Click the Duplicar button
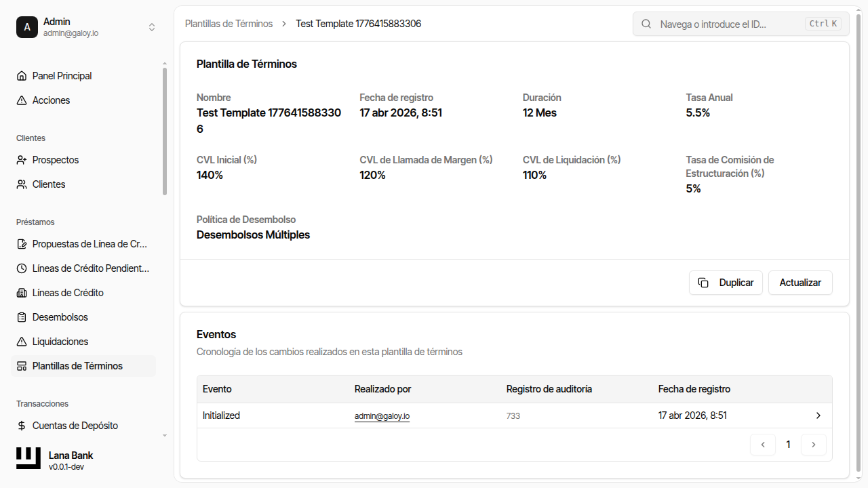 tap(726, 283)
